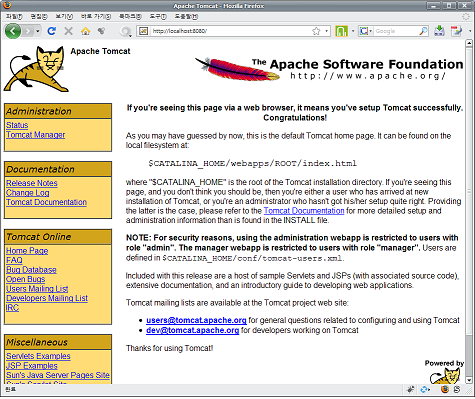Click into the localhost:8080 URL field
Viewport: 475px width, 399px height.
click(230, 31)
